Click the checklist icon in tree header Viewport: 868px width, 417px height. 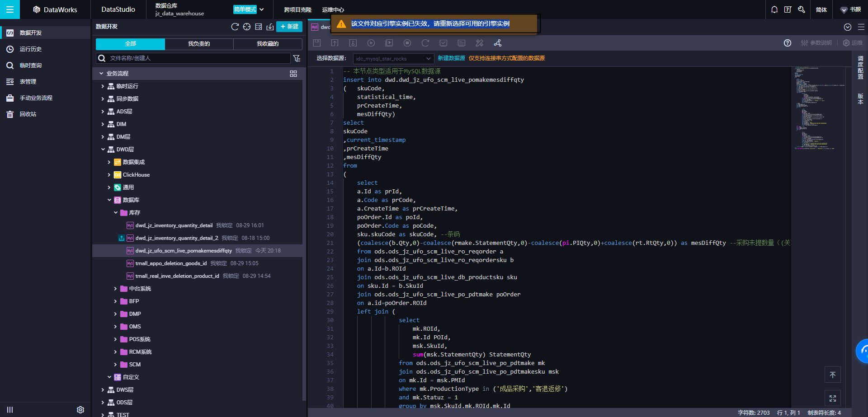click(x=259, y=27)
